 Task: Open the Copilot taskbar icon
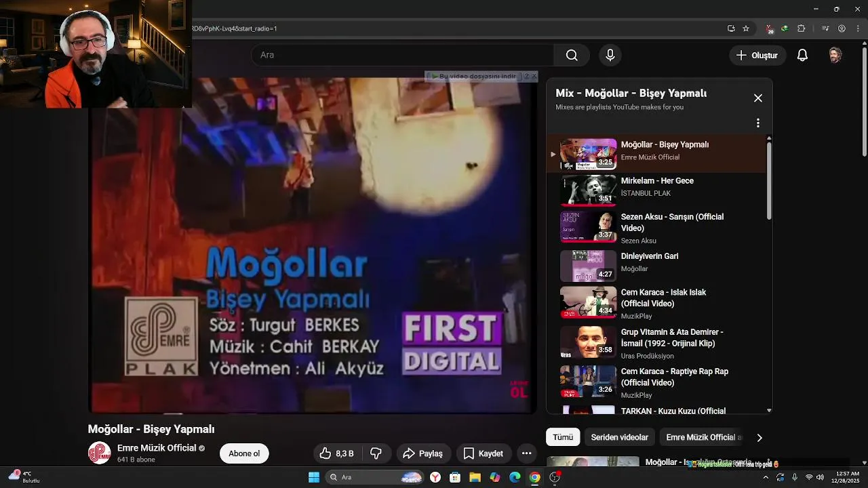(x=495, y=477)
